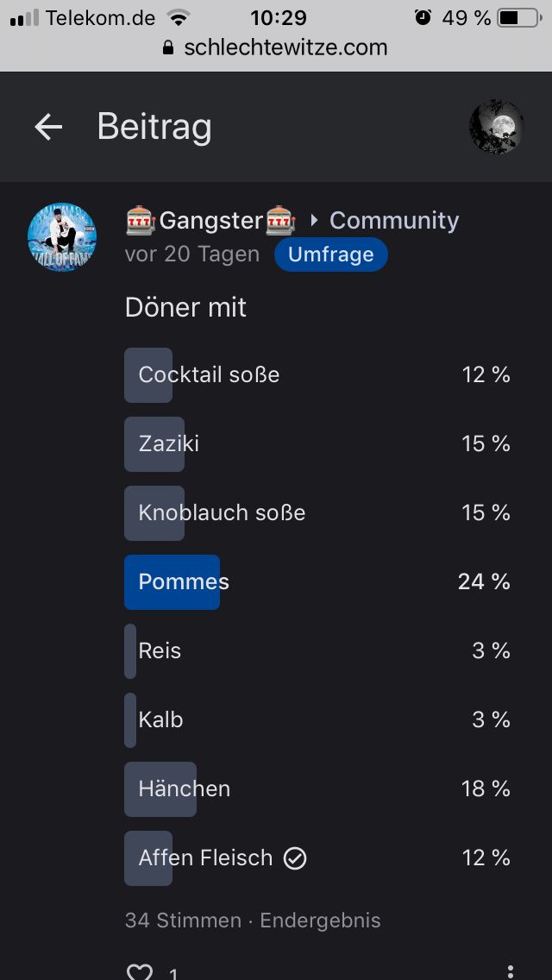Open the Community category link

point(394,221)
